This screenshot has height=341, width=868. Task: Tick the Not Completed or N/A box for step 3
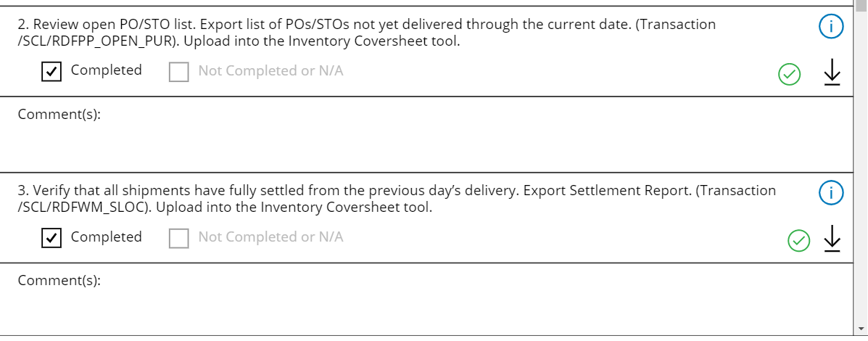[x=178, y=238]
